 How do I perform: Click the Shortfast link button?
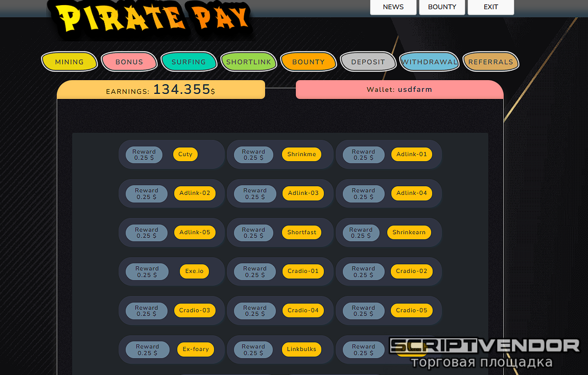[x=301, y=233]
